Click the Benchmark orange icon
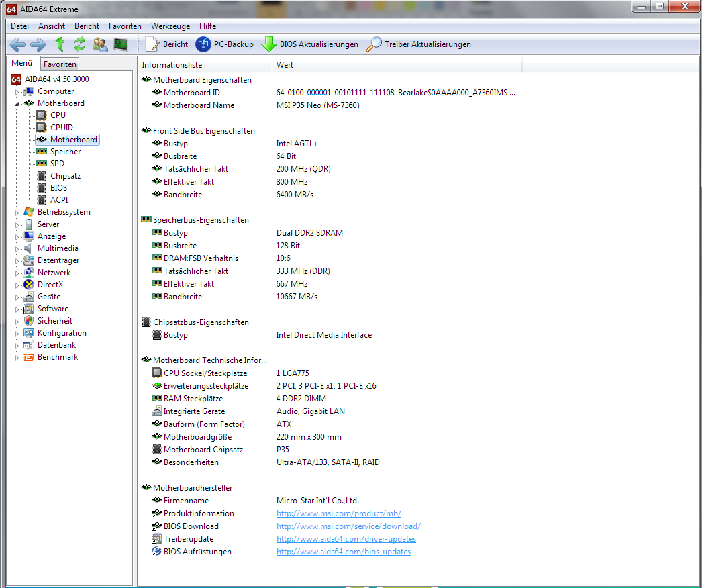The height and width of the screenshot is (588, 702). [29, 357]
